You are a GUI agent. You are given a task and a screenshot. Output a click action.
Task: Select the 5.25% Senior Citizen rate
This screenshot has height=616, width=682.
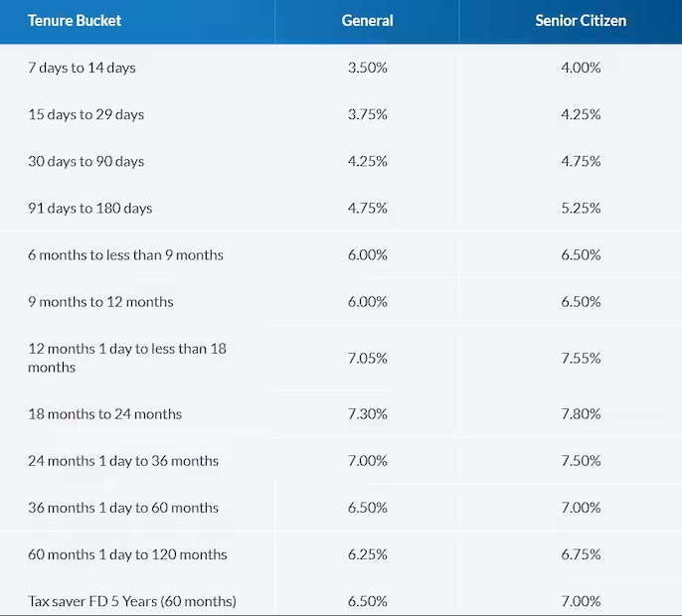(x=581, y=209)
